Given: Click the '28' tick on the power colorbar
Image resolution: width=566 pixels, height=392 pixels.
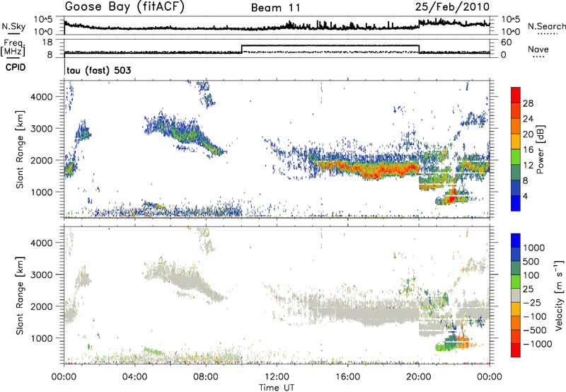Looking at the screenshot, I should click(528, 103).
